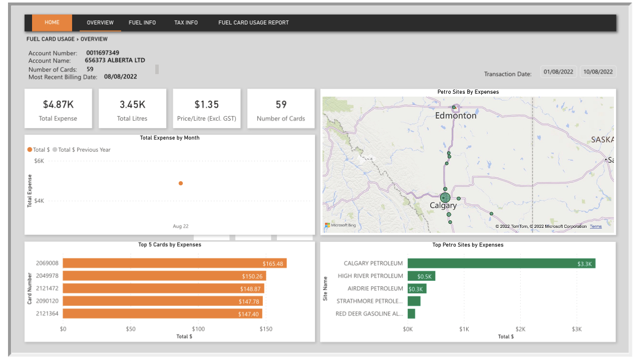Click the account name 656373 ALBERTA LTD
The height and width of the screenshot is (364, 643).
(115, 60)
